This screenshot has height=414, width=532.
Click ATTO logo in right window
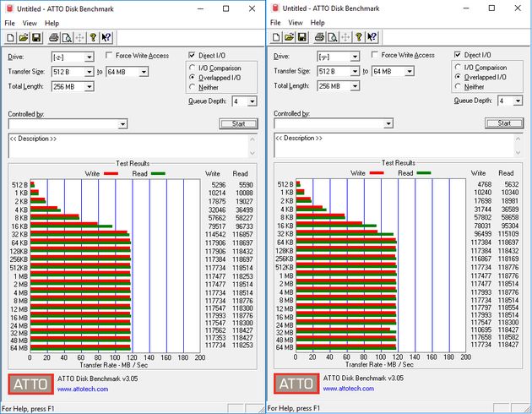click(296, 384)
